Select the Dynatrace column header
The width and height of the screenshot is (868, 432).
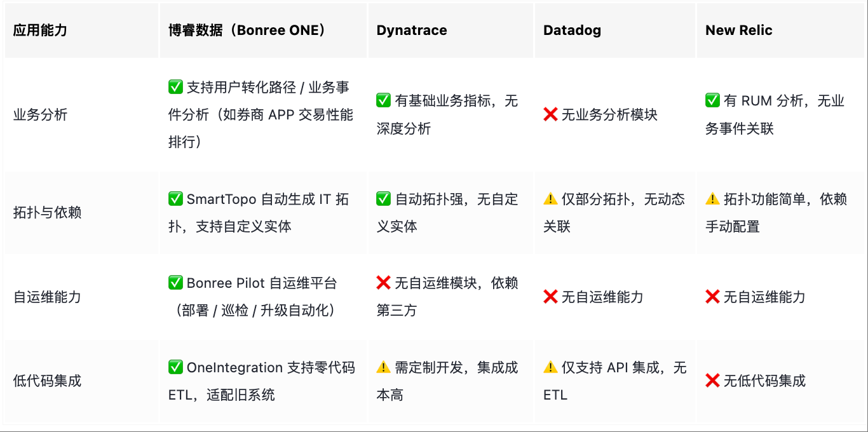[412, 30]
